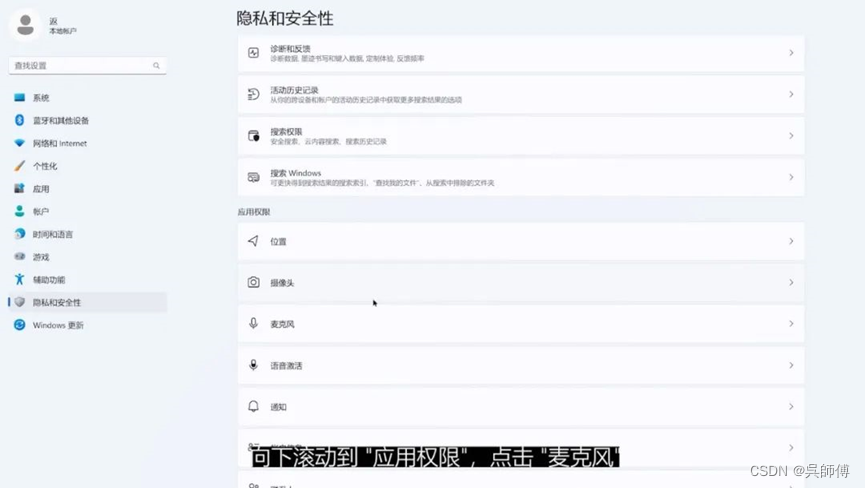This screenshot has width=865, height=488.
Task: Open 通知 via its right chevron
Action: coord(791,406)
